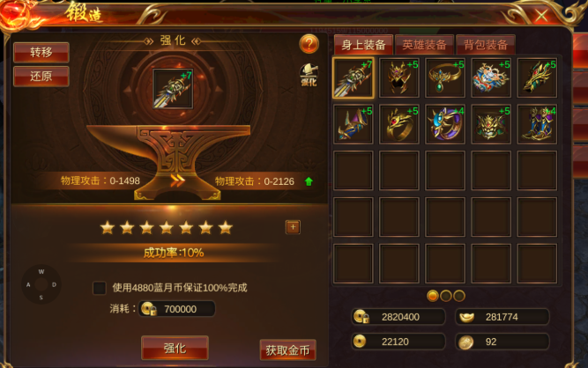Enable 4880蓝月币 100% guarantee checkbox
588x368 pixels.
point(100,288)
